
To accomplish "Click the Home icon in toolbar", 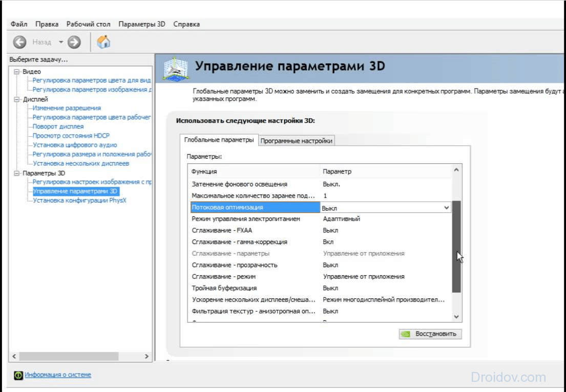I will click(103, 41).
